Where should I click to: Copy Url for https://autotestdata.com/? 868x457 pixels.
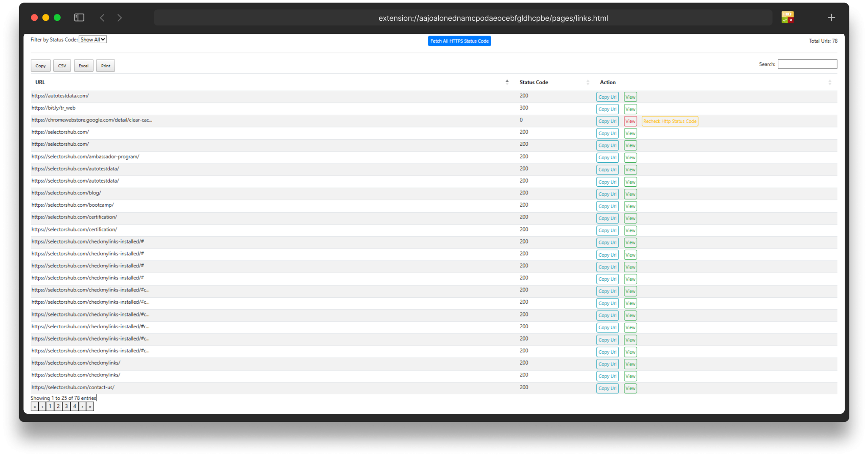click(x=607, y=97)
